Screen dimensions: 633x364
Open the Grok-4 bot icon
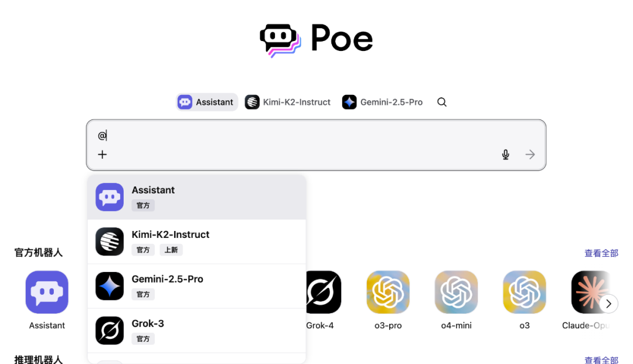tap(324, 292)
